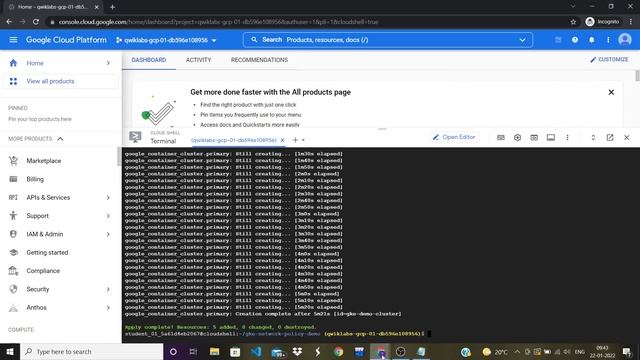This screenshot has height=360, width=640.
Task: Open the Windows Start menu
Action: click(x=10, y=351)
